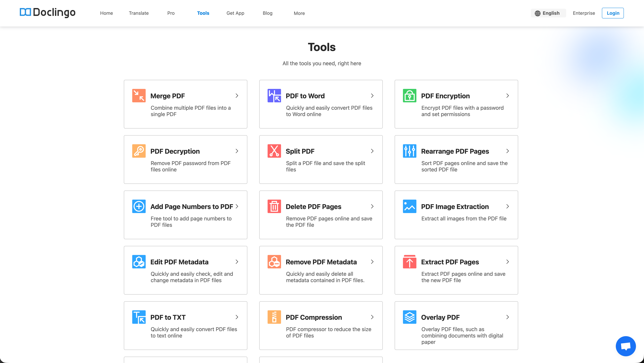Click the Login button
Viewport: 644px width, 363px height.
pyautogui.click(x=612, y=13)
